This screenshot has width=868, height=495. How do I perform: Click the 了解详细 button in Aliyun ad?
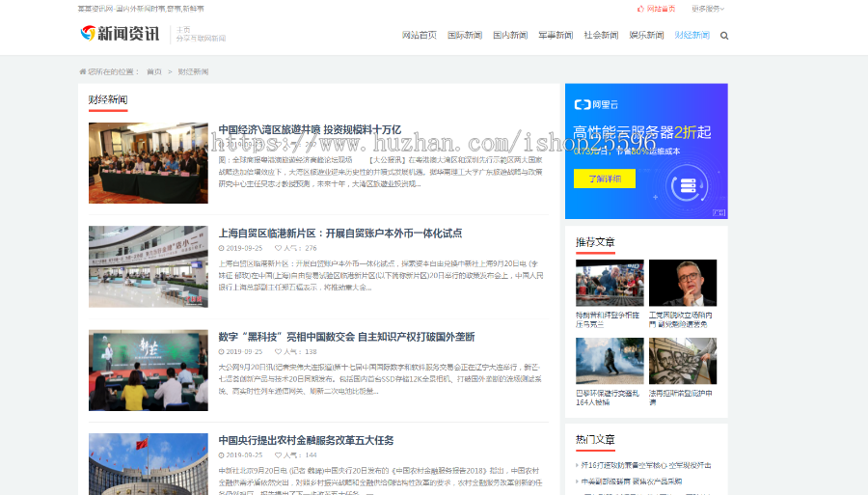tap(605, 179)
